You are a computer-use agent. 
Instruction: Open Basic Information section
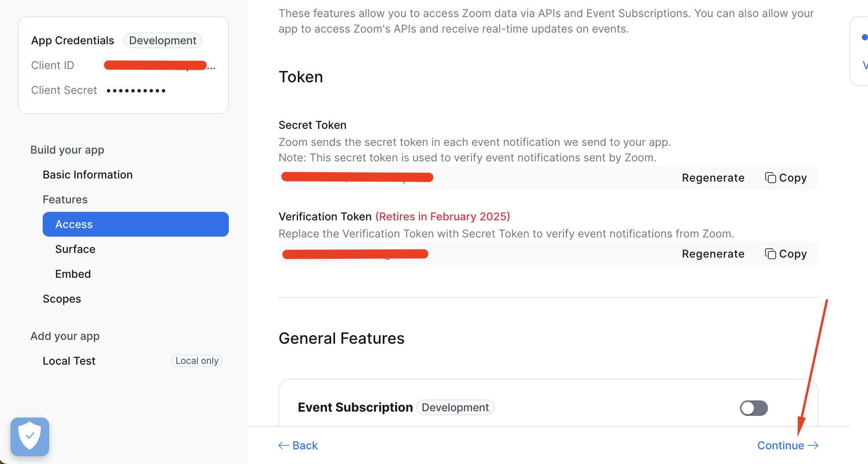pyautogui.click(x=88, y=175)
